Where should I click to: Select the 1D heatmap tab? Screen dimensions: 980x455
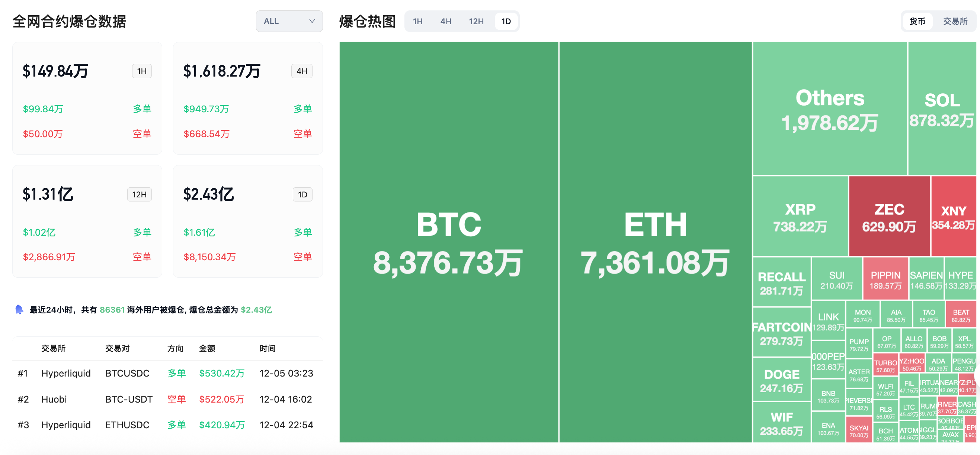click(x=506, y=21)
